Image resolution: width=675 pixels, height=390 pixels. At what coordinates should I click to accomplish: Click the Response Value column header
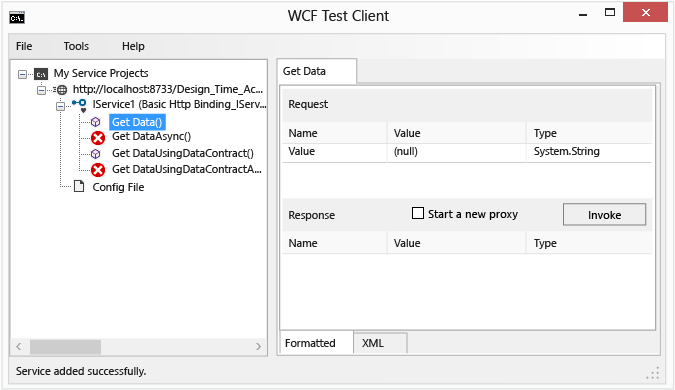pyautogui.click(x=456, y=243)
